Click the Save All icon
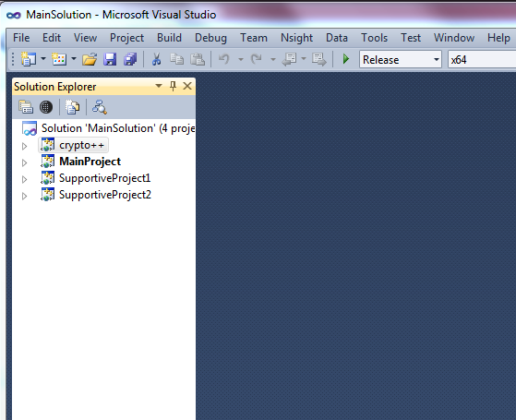 click(x=130, y=60)
